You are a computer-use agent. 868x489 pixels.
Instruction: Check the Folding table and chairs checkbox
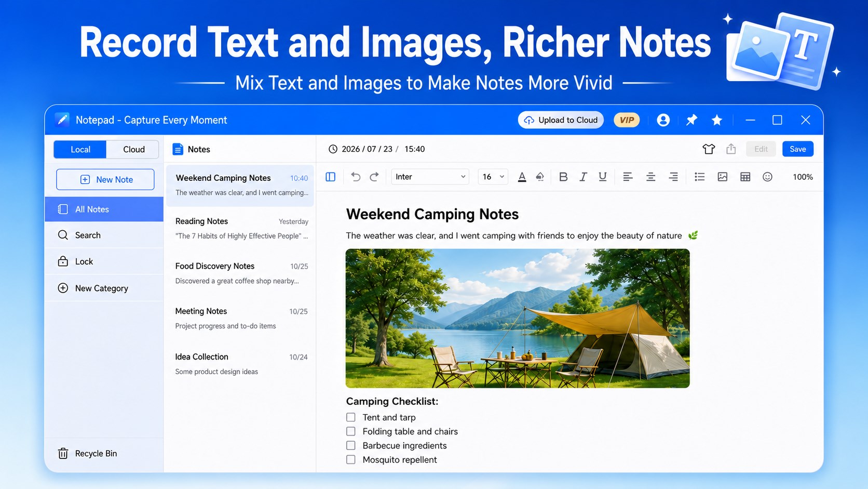click(351, 431)
